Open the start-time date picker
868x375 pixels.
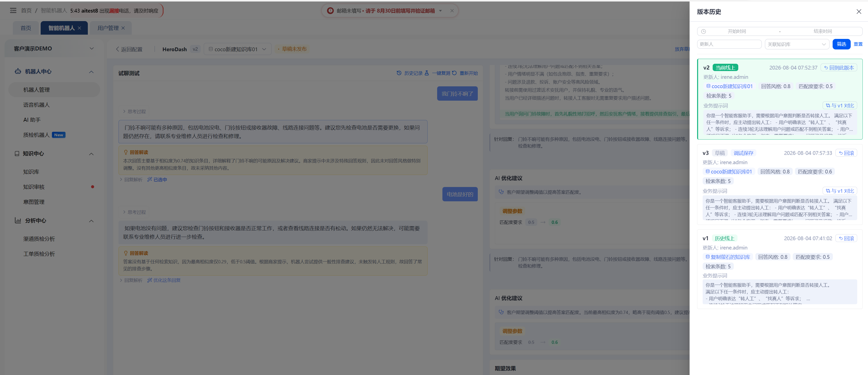[x=737, y=31]
